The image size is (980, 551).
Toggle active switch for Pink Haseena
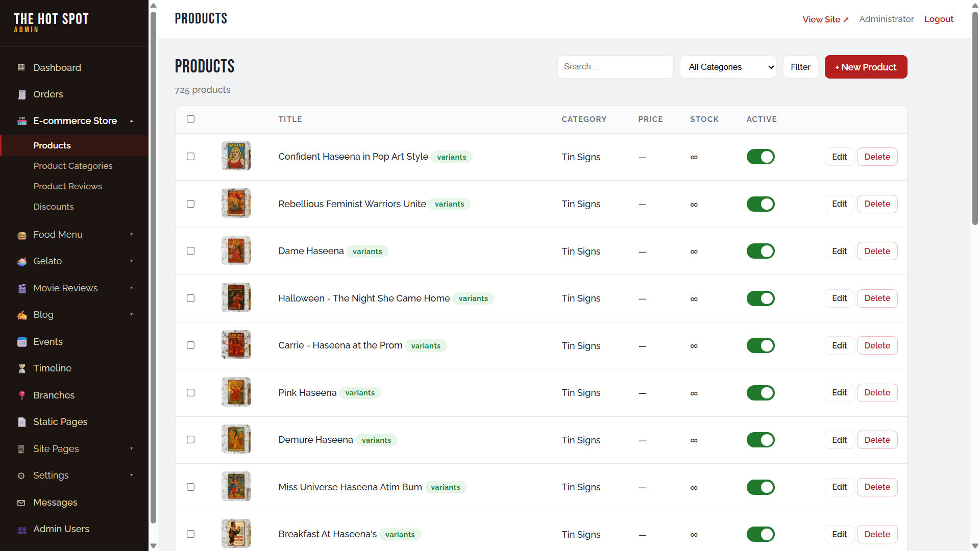(761, 393)
